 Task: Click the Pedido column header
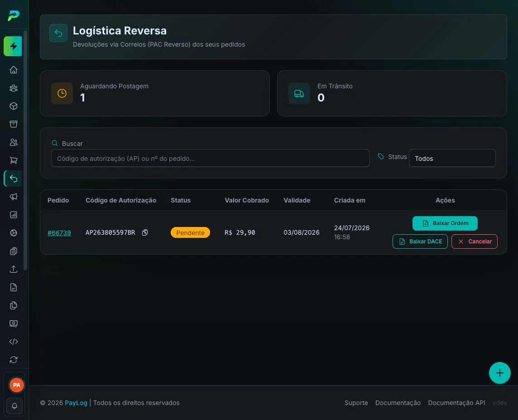point(58,200)
